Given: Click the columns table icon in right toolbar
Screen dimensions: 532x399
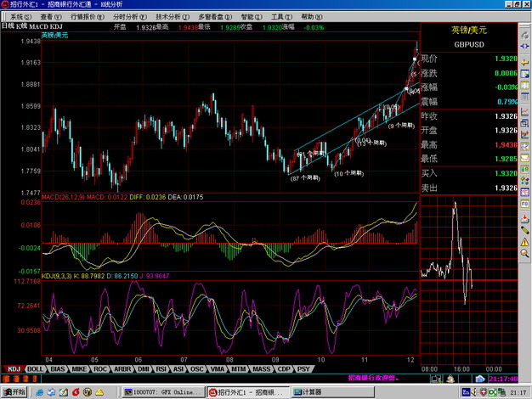Looking at the screenshot, I should tap(524, 88).
